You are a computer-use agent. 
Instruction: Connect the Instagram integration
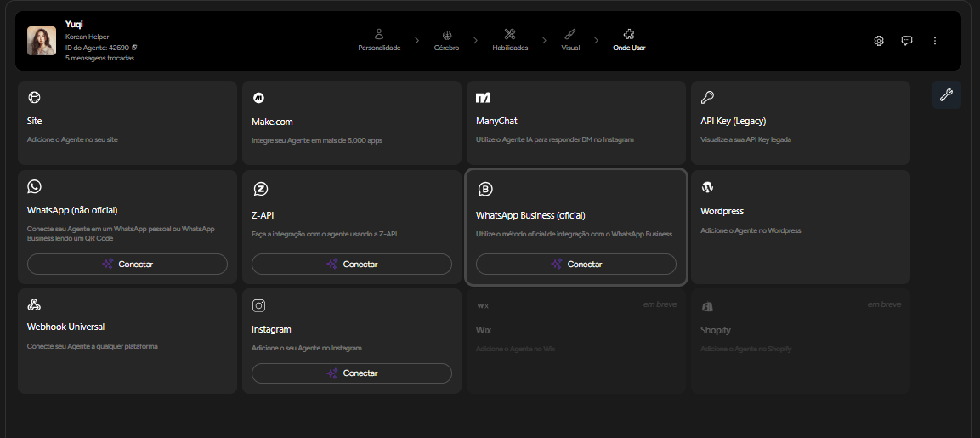352,373
